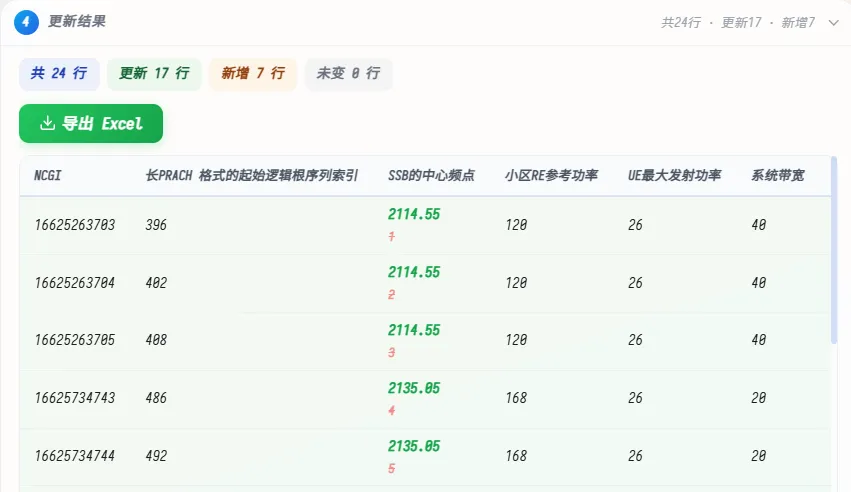Screen dimensions: 851x492
Task: Click the summary text 更新17 in header
Action: point(741,23)
